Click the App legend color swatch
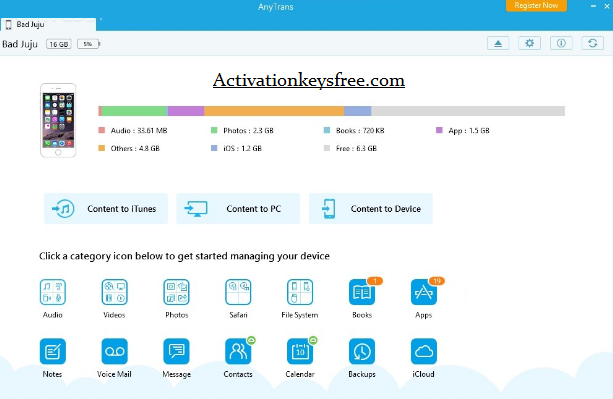Viewport: 613px width, 399px height. tap(439, 130)
